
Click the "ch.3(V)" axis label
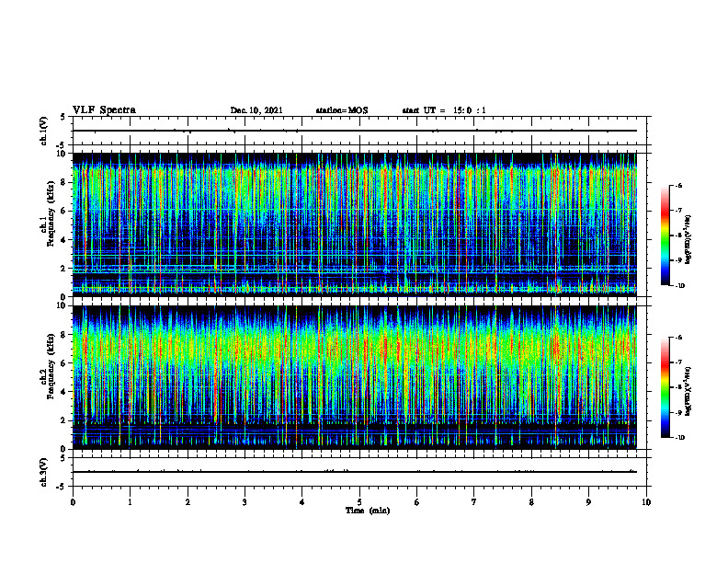coord(43,472)
